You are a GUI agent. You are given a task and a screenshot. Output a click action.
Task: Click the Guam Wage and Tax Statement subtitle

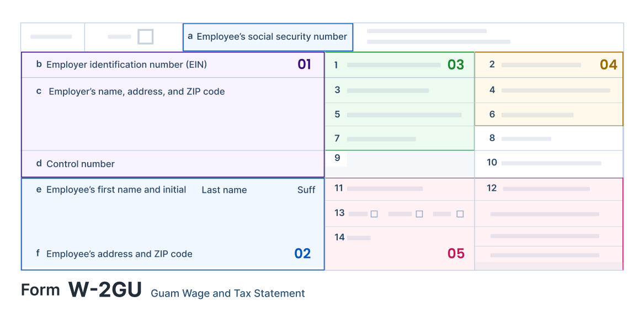[228, 293]
